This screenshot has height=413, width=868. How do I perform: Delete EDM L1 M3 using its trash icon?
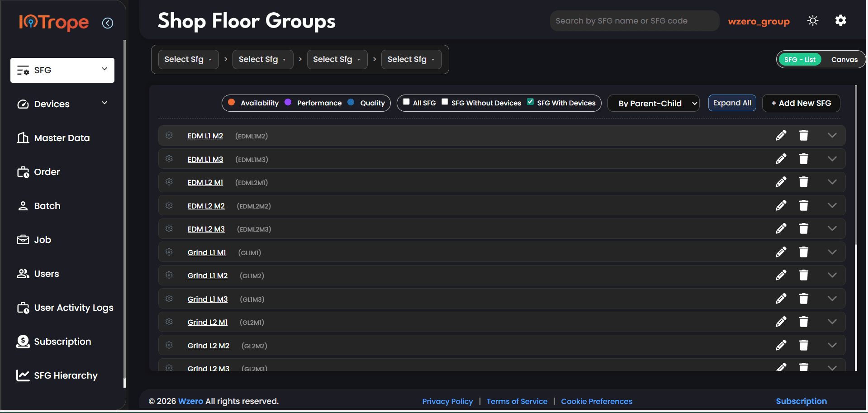pyautogui.click(x=803, y=159)
